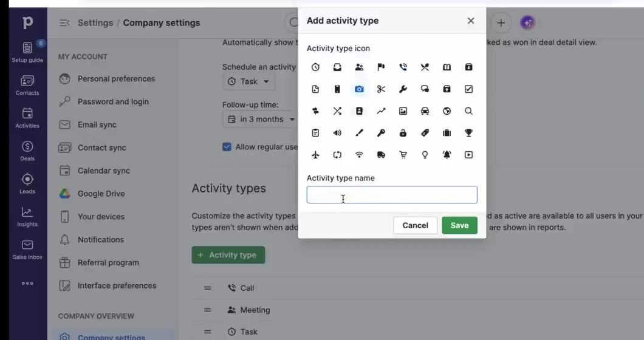Pick the light bulb activity icon
The image size is (644, 340).
click(425, 155)
